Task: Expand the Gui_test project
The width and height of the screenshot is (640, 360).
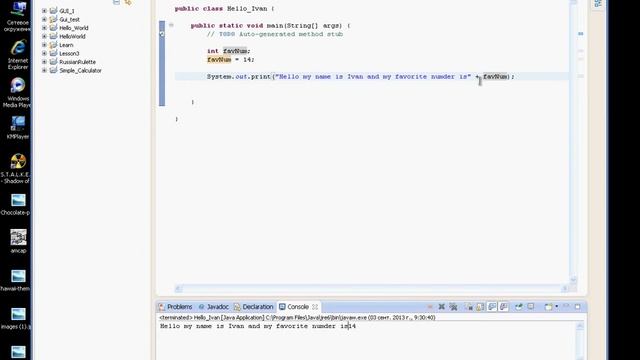Action: pos(44,19)
